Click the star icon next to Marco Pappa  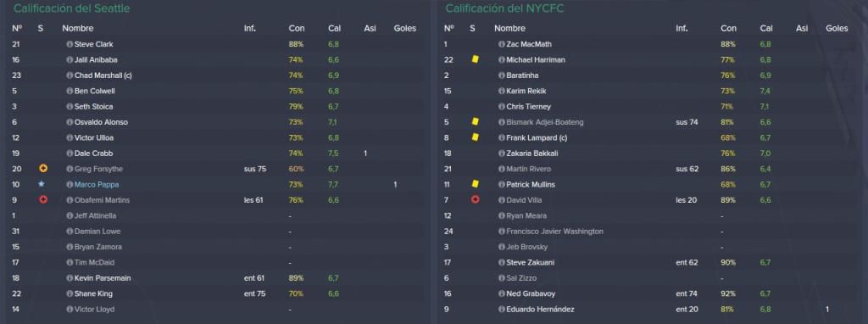(42, 184)
